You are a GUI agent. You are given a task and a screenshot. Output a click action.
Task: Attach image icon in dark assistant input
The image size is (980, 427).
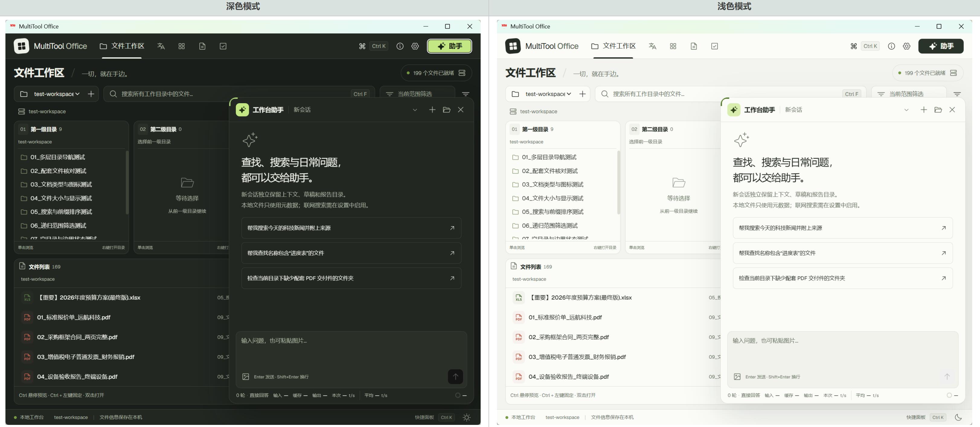(x=246, y=376)
